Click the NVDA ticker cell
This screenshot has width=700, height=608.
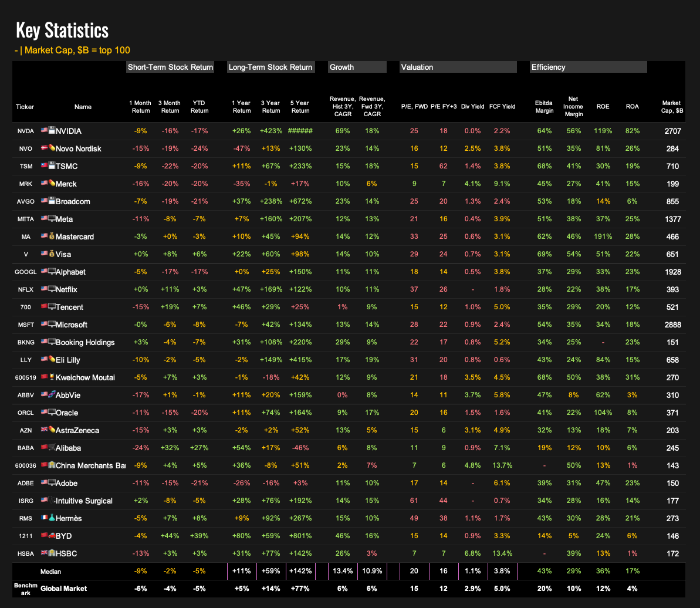[25, 131]
